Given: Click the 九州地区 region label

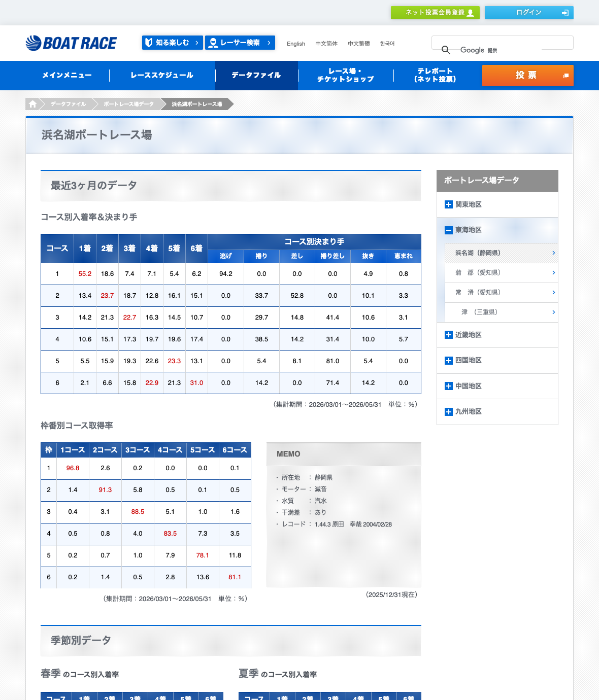Looking at the screenshot, I should 469,411.
